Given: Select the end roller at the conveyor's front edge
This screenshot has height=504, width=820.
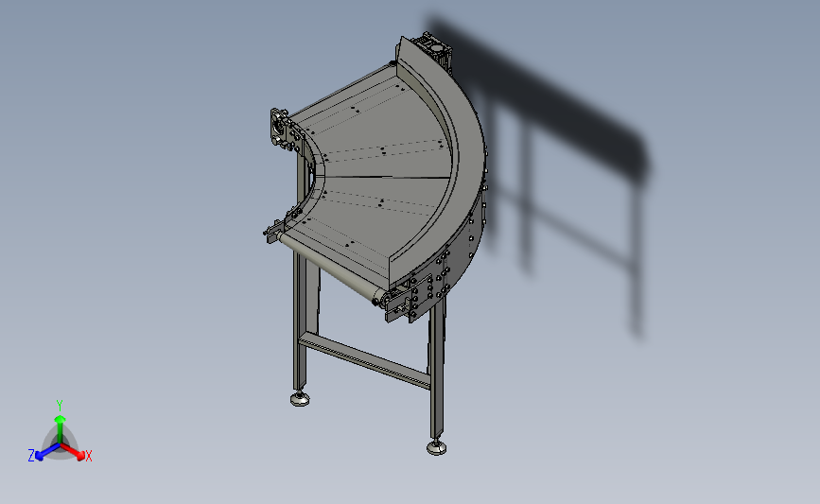Looking at the screenshot, I should tap(330, 268).
